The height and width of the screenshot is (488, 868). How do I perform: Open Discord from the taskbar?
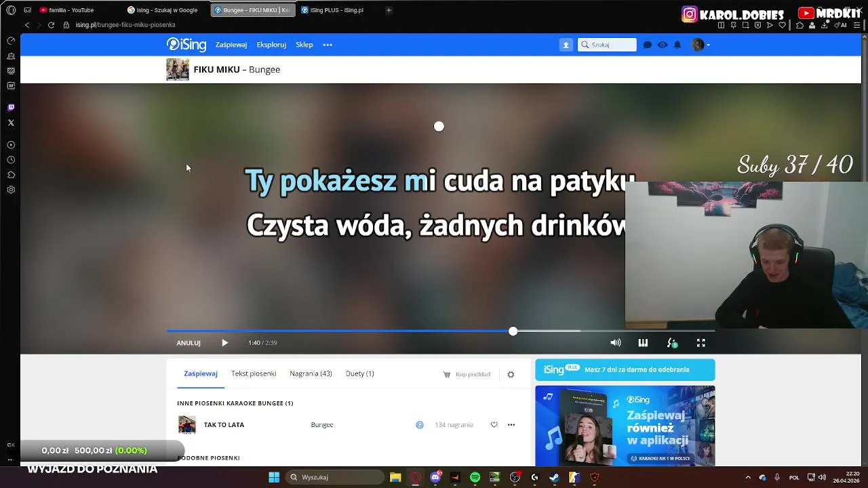click(435, 477)
